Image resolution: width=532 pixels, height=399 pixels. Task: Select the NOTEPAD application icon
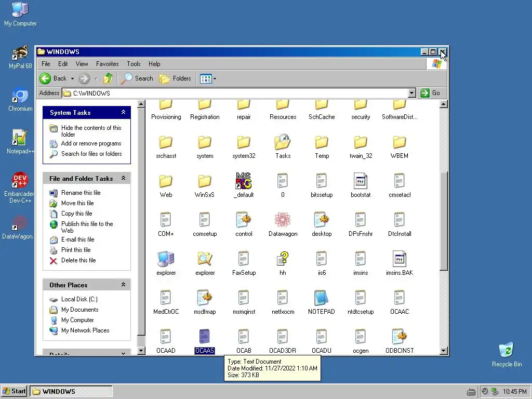click(321, 298)
